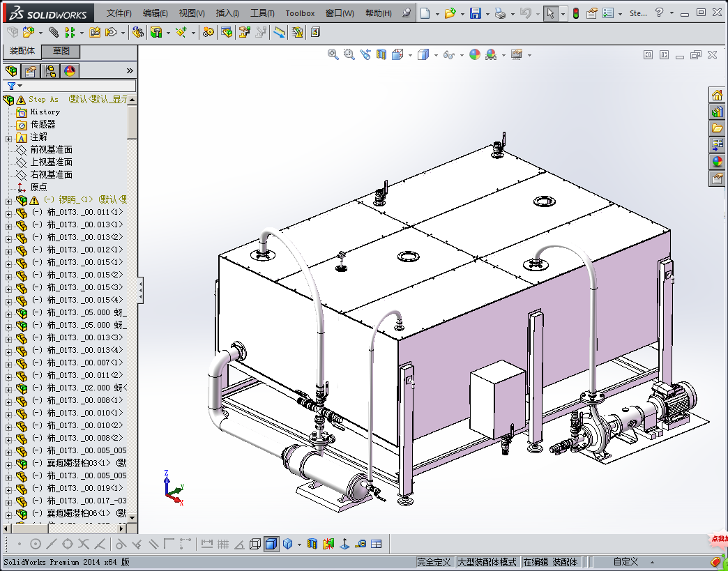Click the Rebuild traffic light icon
This screenshot has height=571, width=728.
click(576, 13)
